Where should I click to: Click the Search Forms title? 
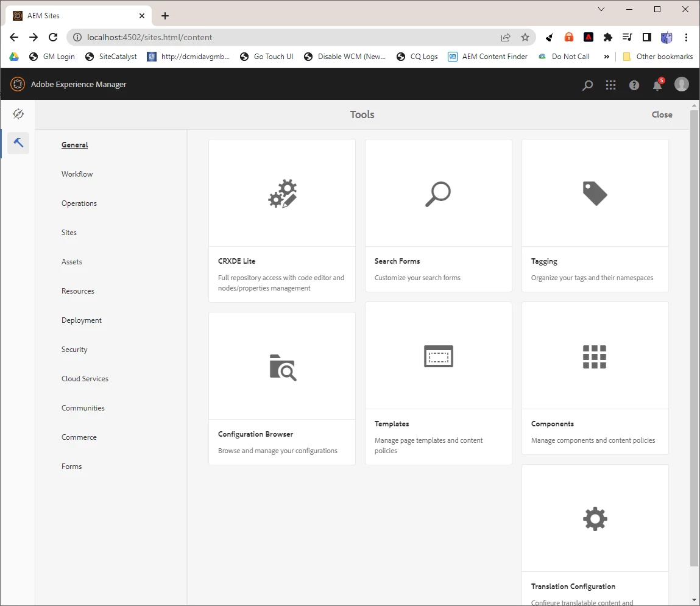pos(397,261)
